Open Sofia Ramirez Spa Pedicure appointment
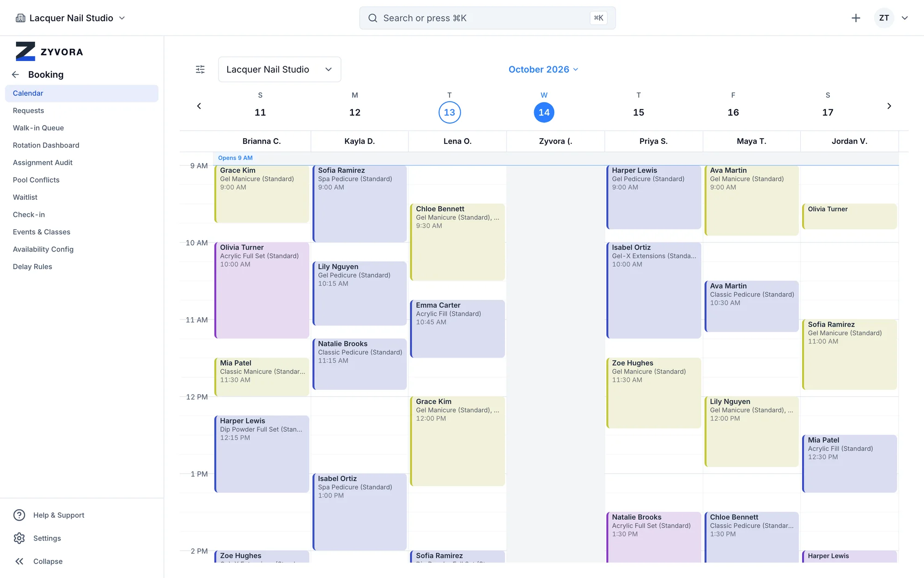 [359, 203]
